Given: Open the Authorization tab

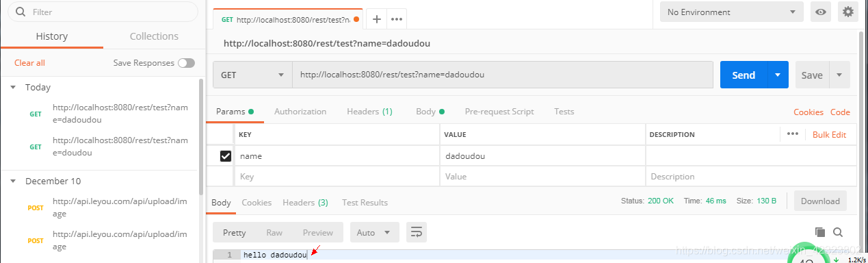Looking at the screenshot, I should (x=300, y=111).
